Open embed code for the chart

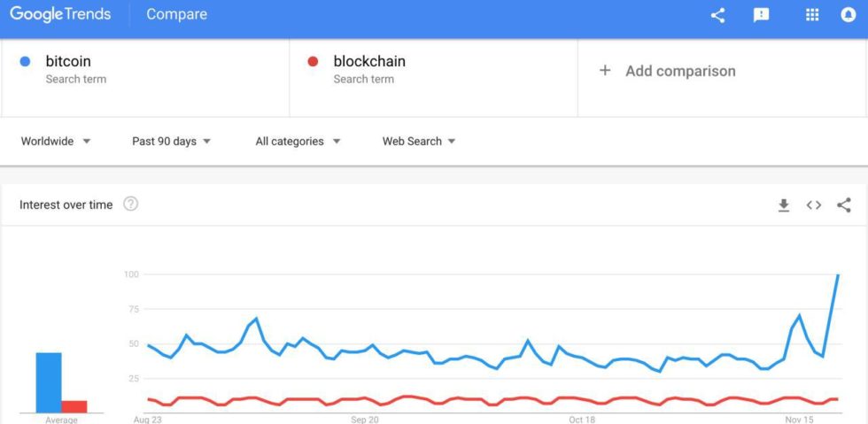813,205
